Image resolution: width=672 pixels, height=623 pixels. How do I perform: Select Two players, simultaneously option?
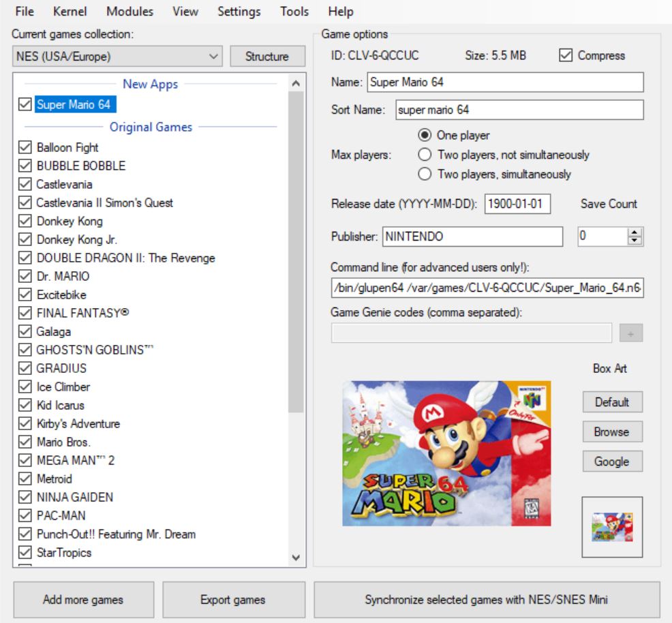pos(425,174)
